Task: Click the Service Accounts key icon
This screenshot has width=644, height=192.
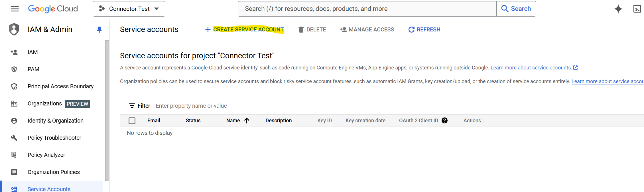Action: tap(14, 189)
